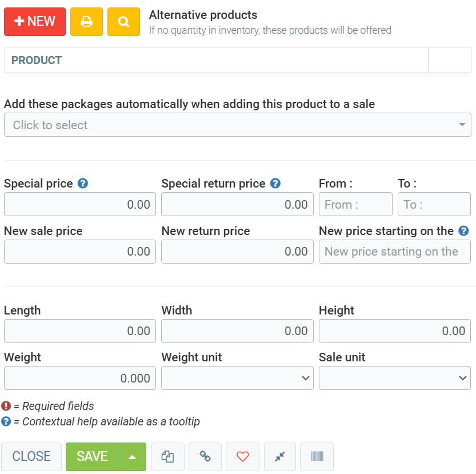
Task: Show help tooltip for Special return price
Action: click(x=275, y=184)
